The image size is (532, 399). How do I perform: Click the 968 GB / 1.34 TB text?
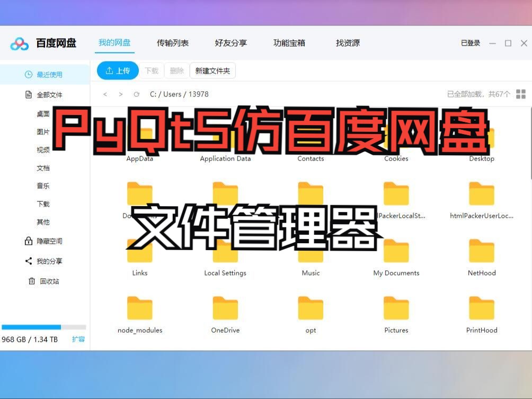(30, 339)
